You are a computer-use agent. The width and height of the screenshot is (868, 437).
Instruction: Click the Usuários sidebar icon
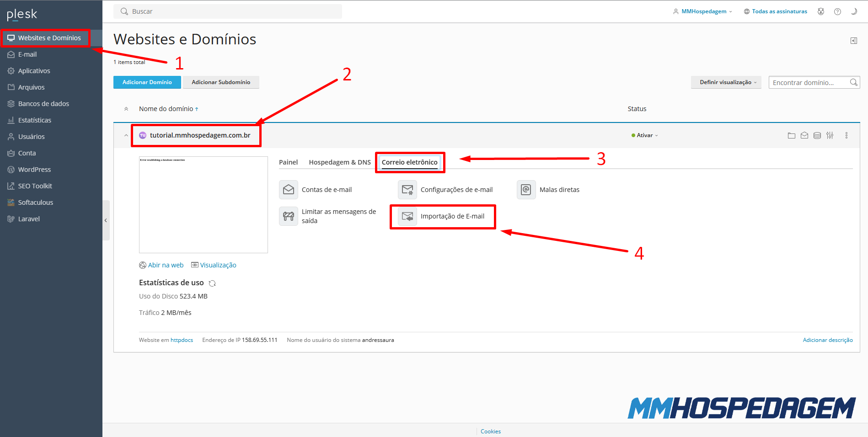[x=11, y=137]
